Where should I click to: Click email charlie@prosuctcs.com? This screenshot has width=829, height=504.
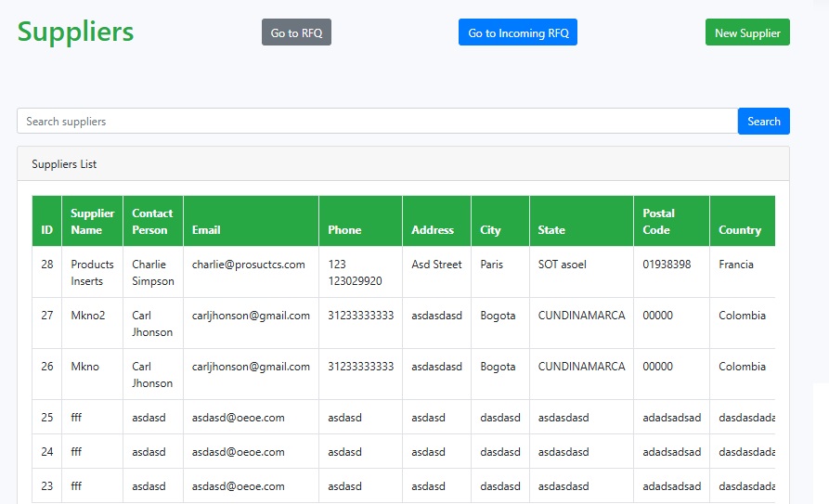(x=249, y=265)
